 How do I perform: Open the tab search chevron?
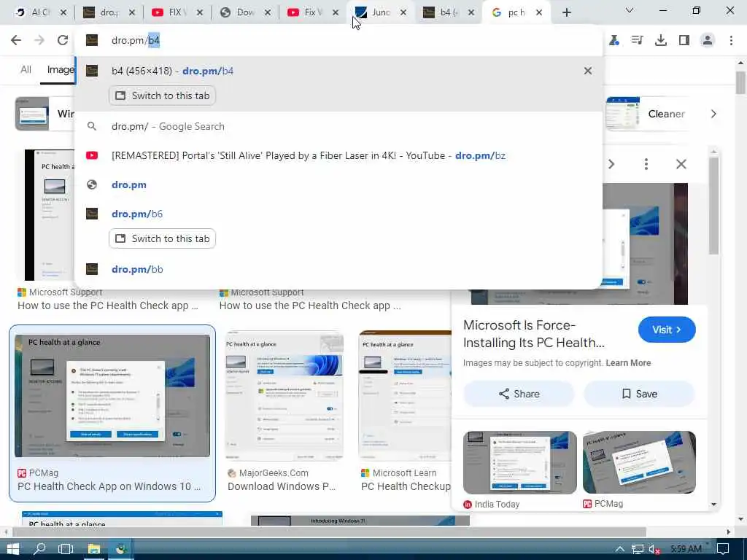coord(630,10)
